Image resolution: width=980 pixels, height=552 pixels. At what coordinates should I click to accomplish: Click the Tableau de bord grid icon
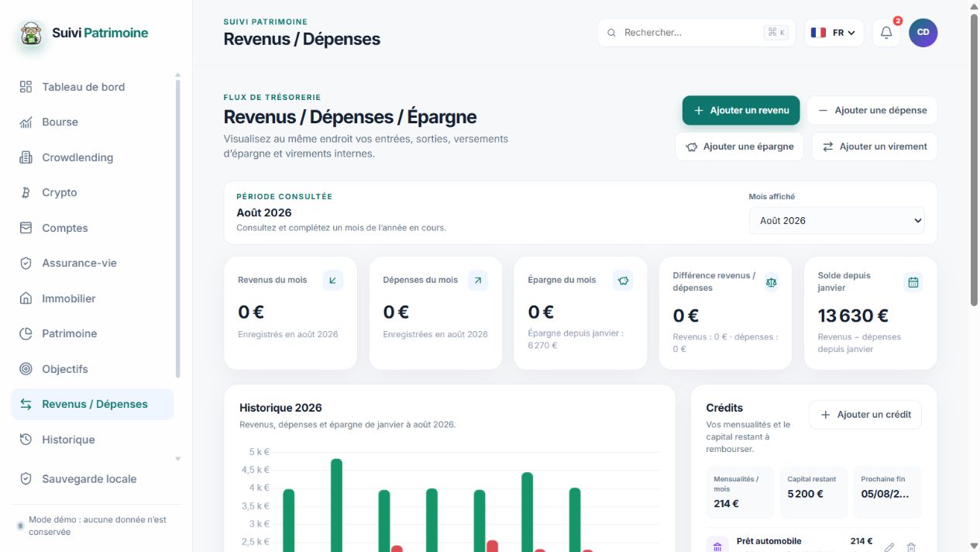(x=26, y=87)
